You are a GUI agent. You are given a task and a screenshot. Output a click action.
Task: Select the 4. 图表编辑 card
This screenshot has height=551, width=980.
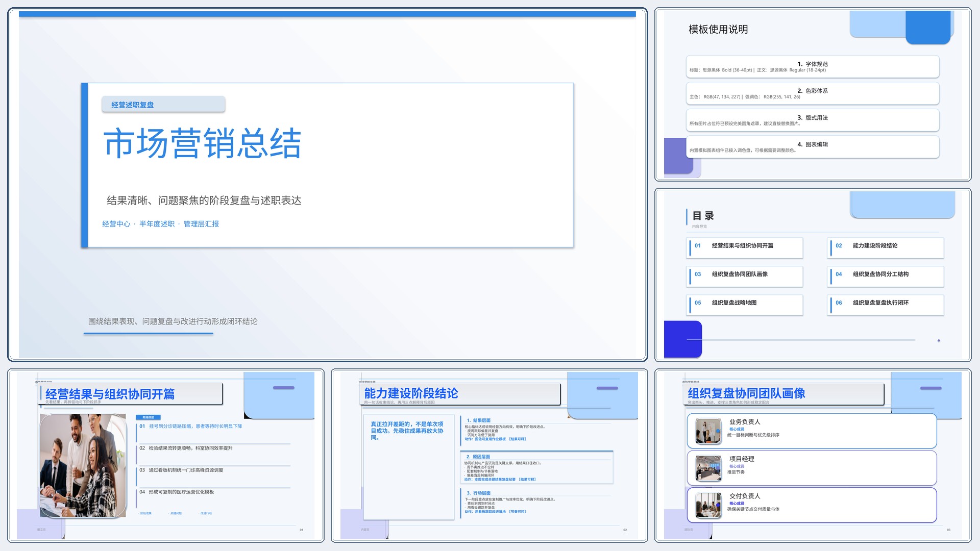[x=813, y=147]
